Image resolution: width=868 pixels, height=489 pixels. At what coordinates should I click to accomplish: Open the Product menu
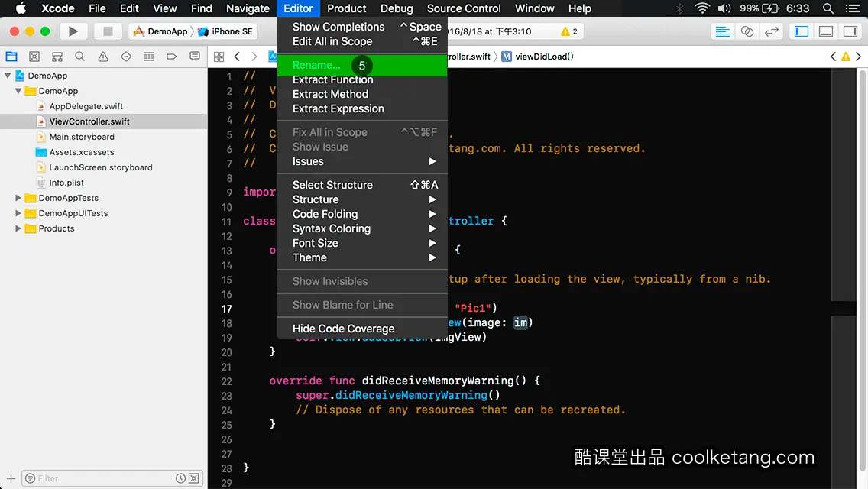347,8
